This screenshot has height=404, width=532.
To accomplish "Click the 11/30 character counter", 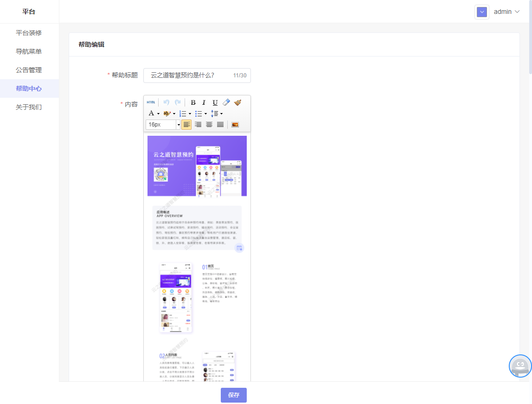I will coord(240,76).
